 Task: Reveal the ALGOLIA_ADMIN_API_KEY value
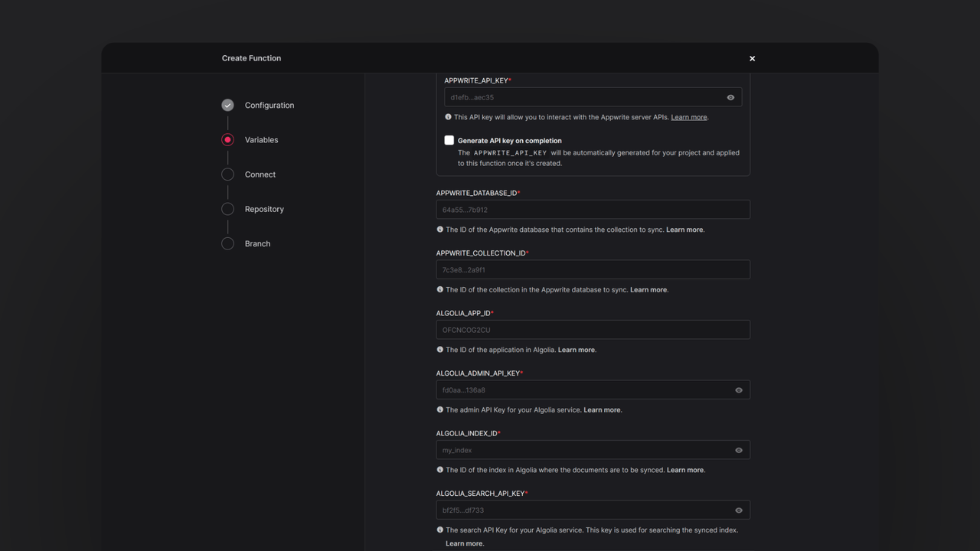pyautogui.click(x=739, y=390)
